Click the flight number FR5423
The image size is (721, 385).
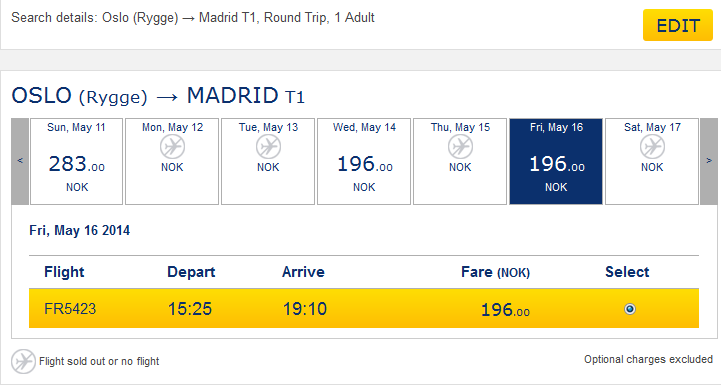click(x=70, y=309)
